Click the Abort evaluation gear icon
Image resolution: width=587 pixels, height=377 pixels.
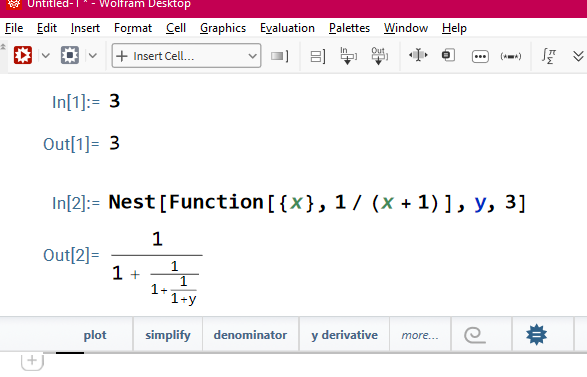[x=70, y=55]
